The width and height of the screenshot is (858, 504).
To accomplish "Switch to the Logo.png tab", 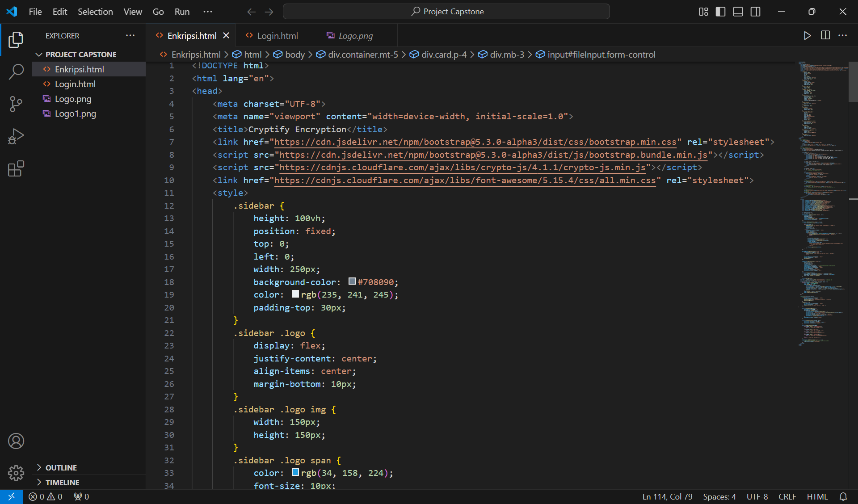I will point(357,35).
